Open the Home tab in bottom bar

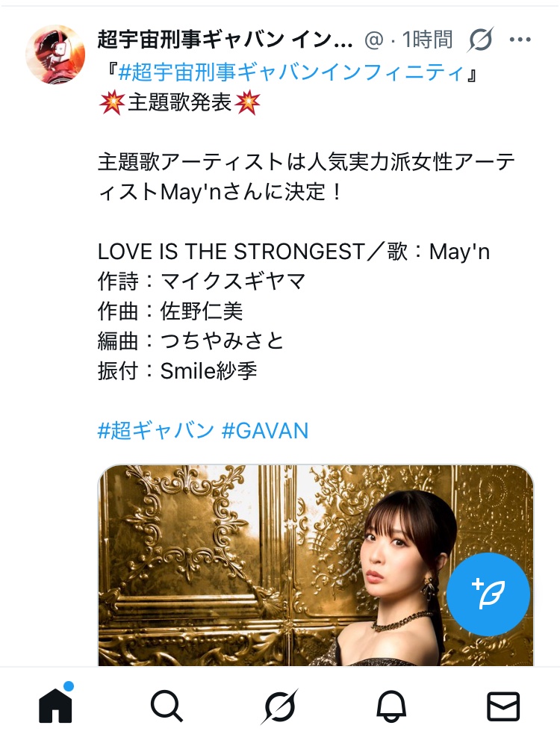[x=55, y=706]
